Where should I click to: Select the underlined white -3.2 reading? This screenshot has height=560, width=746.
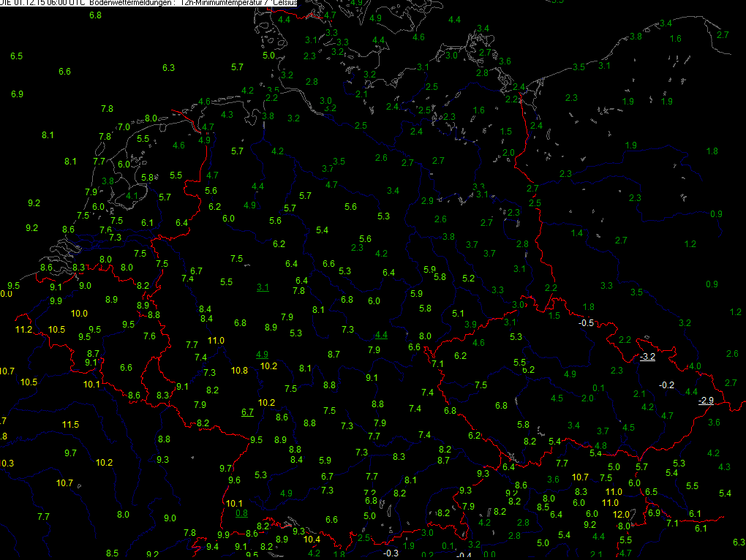point(647,357)
